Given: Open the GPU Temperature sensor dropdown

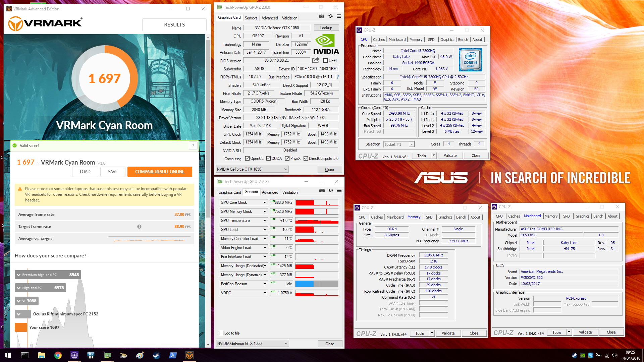Looking at the screenshot, I should coord(265,221).
